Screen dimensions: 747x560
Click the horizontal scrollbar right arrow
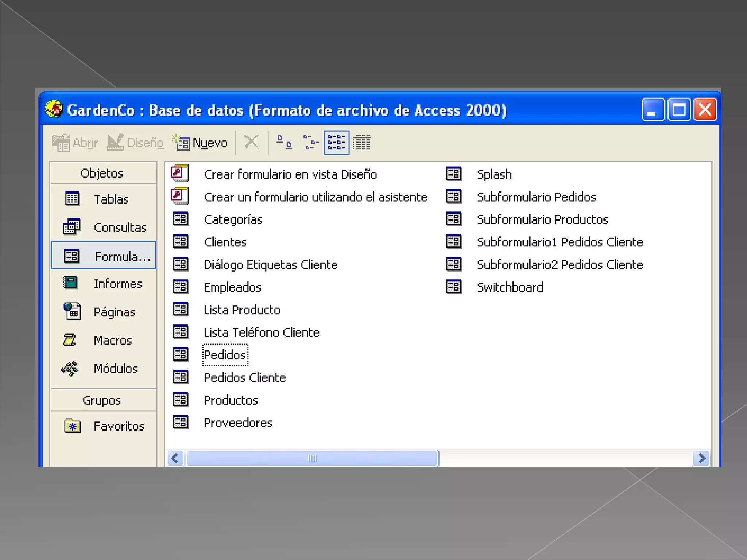(701, 458)
